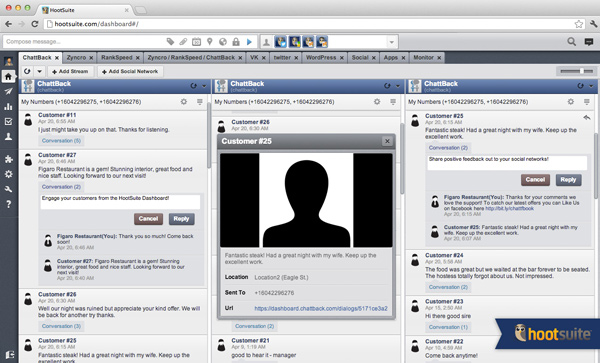Click Reply in the Customer #25 conversation
The image size is (600, 363).
pos(568,180)
